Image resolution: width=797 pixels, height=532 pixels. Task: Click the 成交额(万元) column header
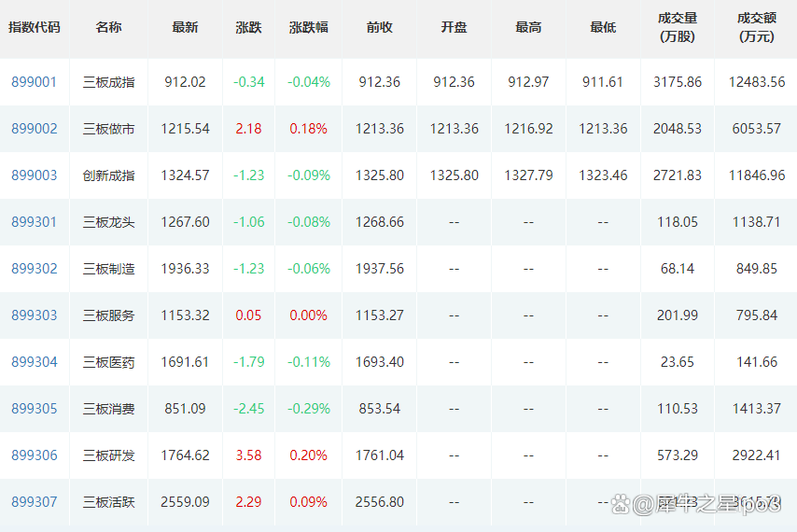pyautogui.click(x=756, y=27)
